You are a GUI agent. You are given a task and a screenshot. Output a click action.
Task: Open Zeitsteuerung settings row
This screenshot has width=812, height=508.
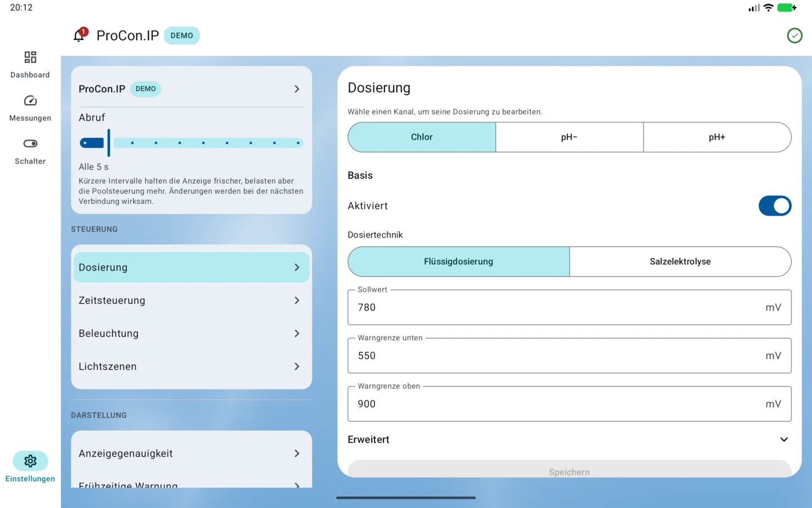point(192,300)
